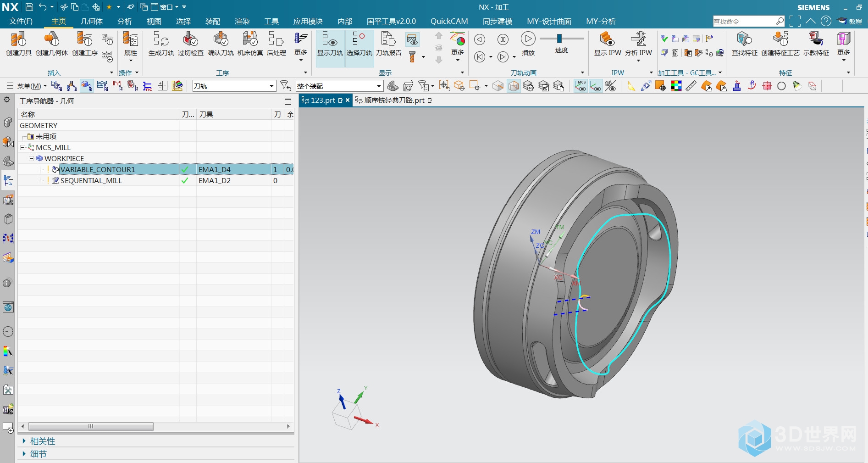
Task: Click the navigator settings gear icon
Action: [x=7, y=100]
